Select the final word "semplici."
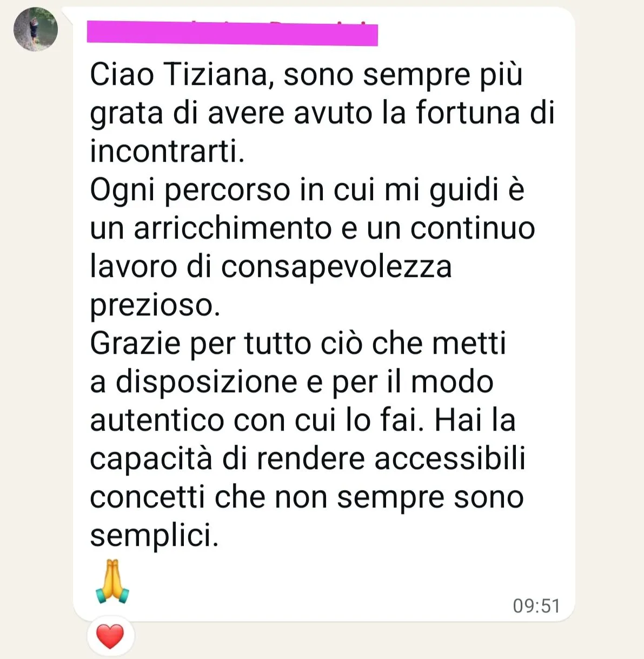 coord(155,536)
